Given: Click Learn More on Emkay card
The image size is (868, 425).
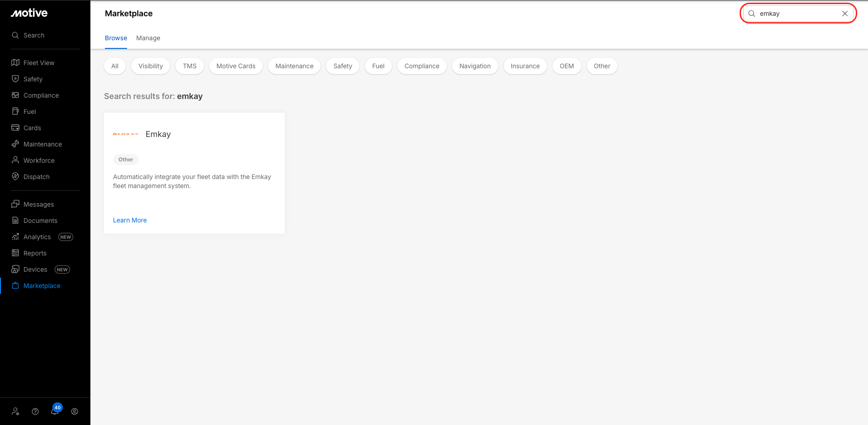Looking at the screenshot, I should coord(130,220).
